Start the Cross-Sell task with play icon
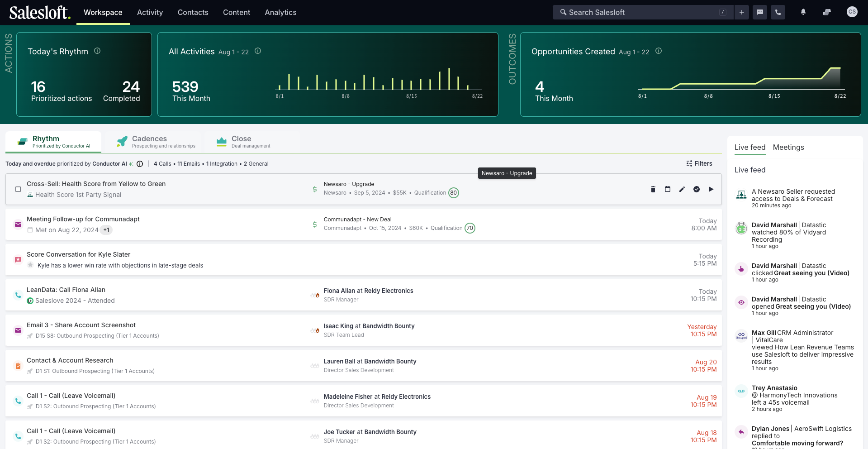Viewport: 868px width, 449px height. pos(711,189)
